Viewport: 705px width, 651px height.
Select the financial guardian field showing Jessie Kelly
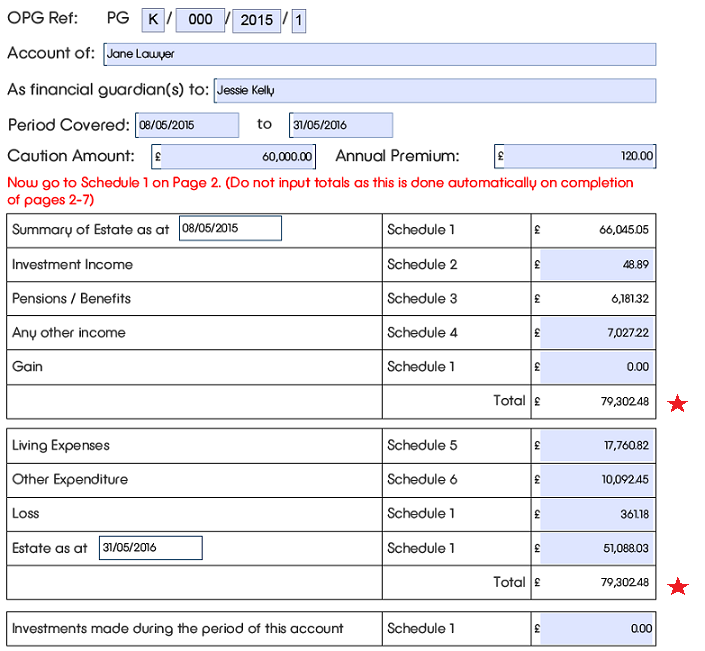434,90
